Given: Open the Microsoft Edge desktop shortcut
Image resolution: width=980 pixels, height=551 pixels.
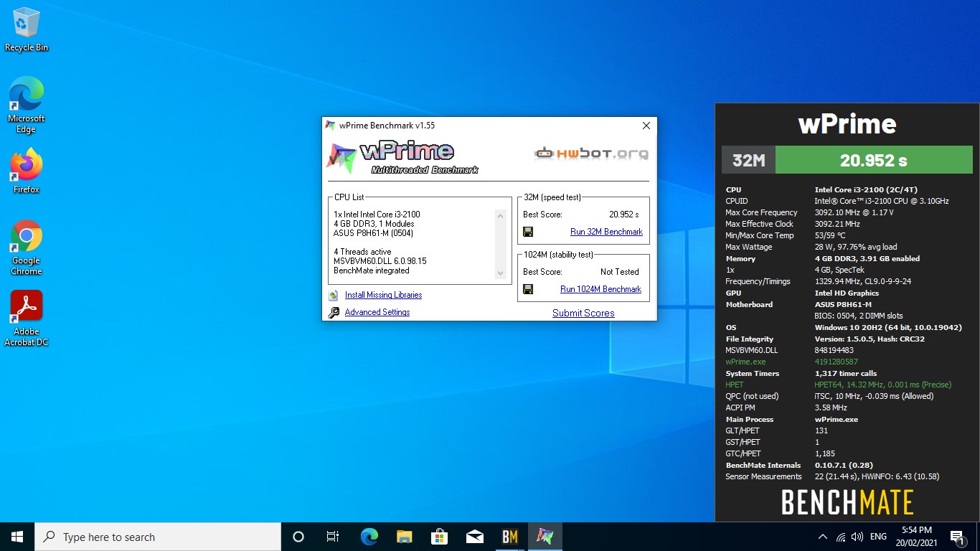Looking at the screenshot, I should point(27,105).
